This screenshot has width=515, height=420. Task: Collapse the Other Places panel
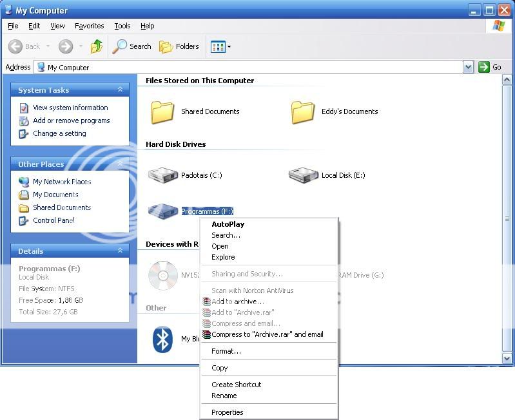120,164
